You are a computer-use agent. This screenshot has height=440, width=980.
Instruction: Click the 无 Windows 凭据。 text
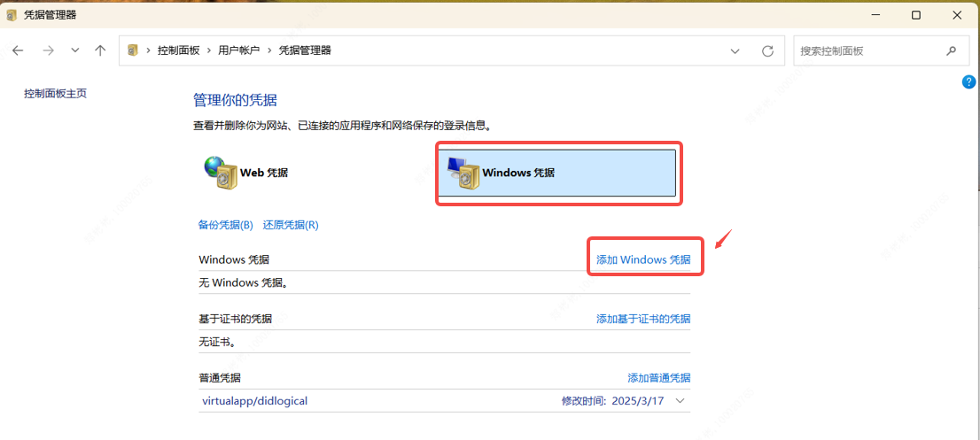[244, 282]
